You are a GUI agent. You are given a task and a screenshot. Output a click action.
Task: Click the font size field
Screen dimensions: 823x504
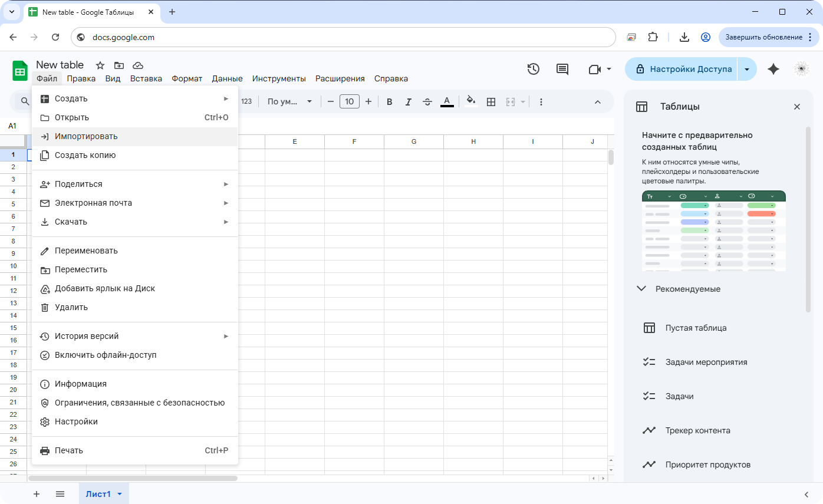(350, 102)
